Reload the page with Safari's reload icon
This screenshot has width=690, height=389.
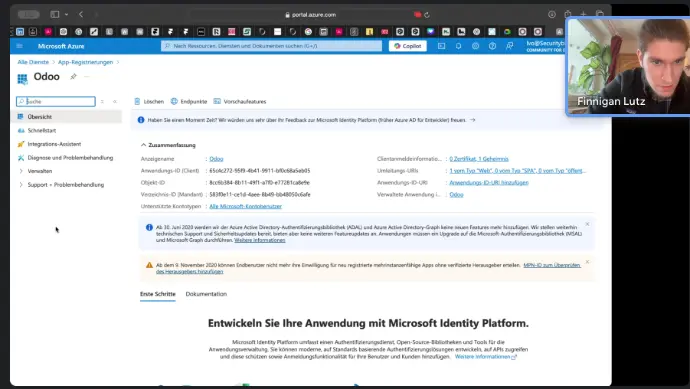(426, 15)
